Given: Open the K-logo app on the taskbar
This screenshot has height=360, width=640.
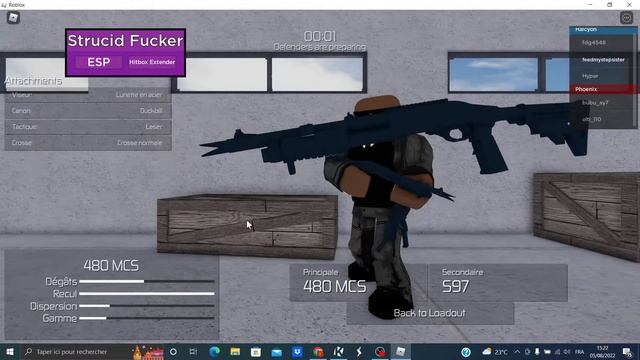Looking at the screenshot, I should [x=338, y=351].
